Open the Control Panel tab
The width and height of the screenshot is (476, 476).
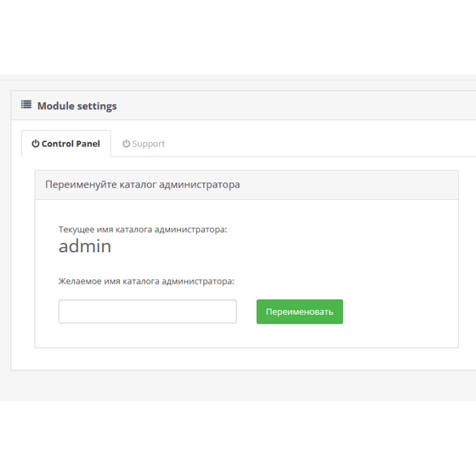coord(66,144)
